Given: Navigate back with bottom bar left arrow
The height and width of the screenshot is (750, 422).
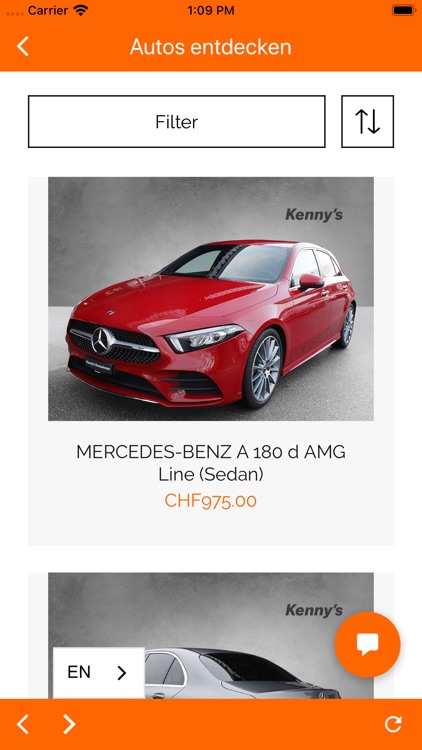Looking at the screenshot, I should pyautogui.click(x=22, y=724).
